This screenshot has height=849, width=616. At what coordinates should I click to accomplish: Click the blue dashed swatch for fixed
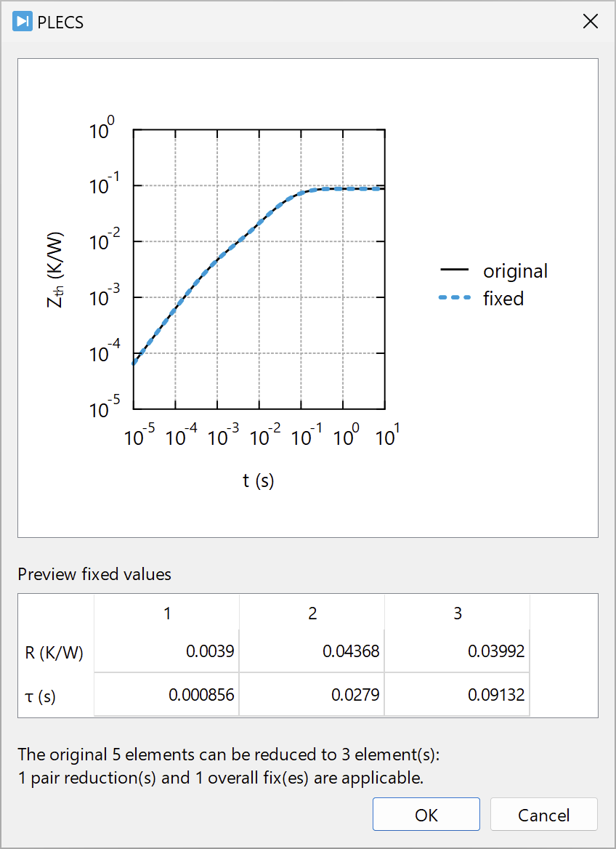pyautogui.click(x=455, y=298)
